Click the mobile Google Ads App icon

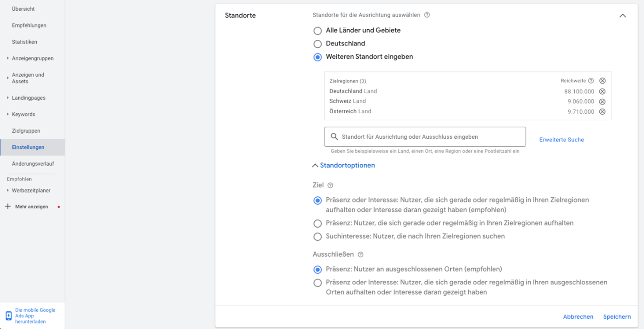(8, 316)
